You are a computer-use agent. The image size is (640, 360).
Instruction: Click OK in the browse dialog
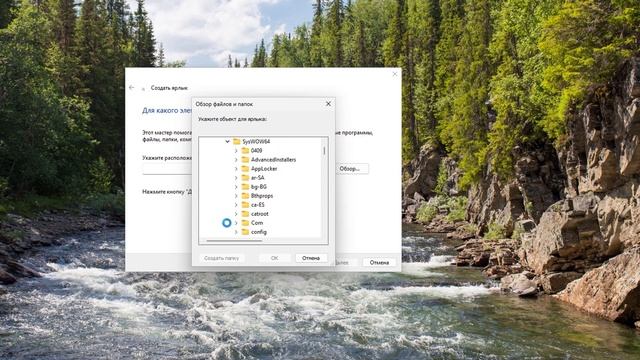(x=274, y=258)
